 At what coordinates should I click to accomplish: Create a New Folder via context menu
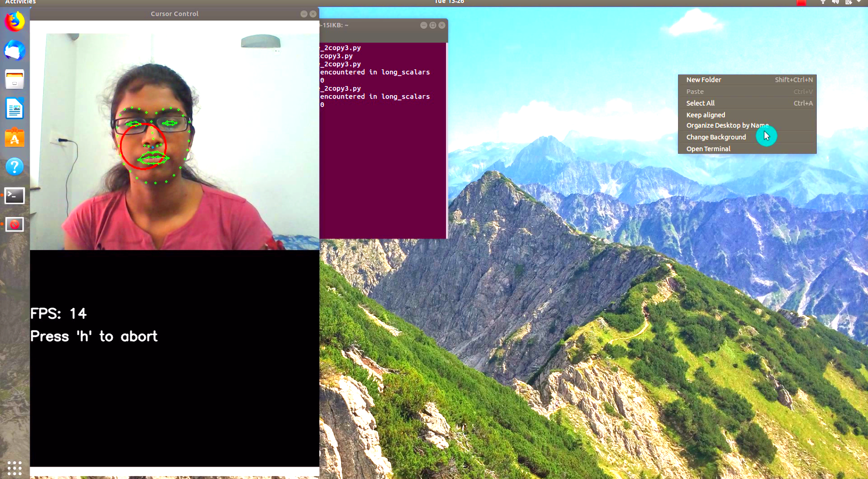[x=703, y=79]
